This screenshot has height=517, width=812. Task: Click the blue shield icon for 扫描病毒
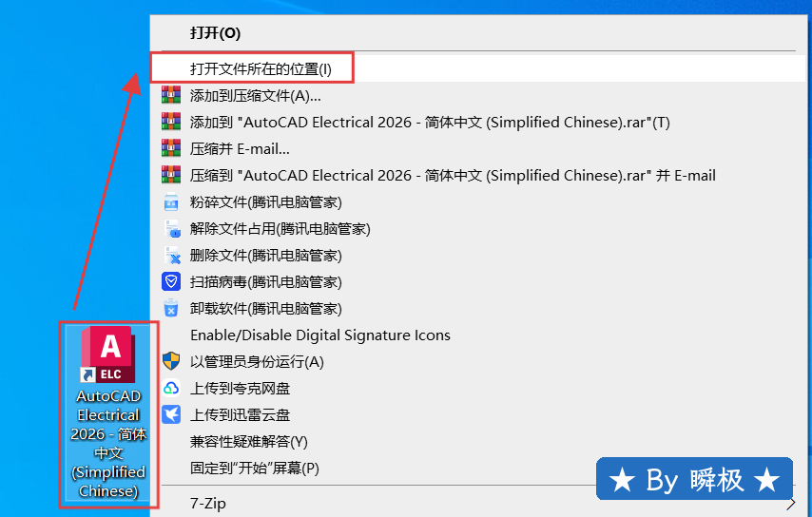point(171,281)
